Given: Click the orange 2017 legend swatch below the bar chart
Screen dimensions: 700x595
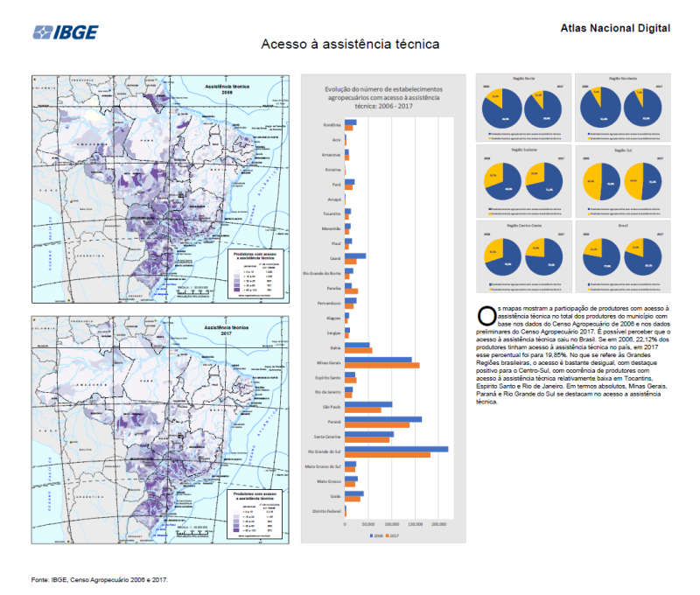Looking at the screenshot, I should (387, 535).
